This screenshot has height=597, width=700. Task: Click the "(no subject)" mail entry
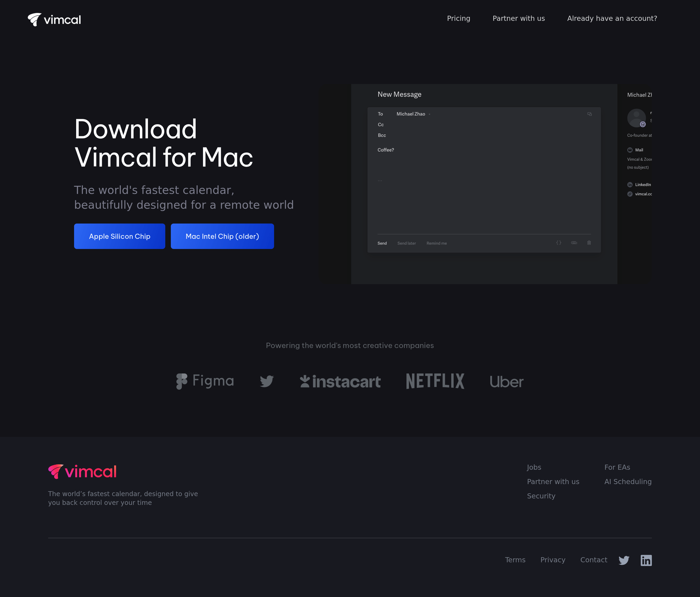tap(638, 167)
